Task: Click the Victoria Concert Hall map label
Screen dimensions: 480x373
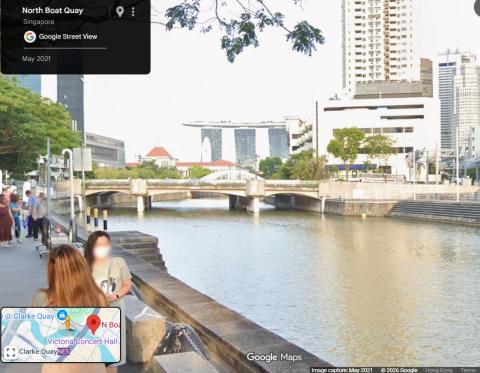Action: [82, 341]
